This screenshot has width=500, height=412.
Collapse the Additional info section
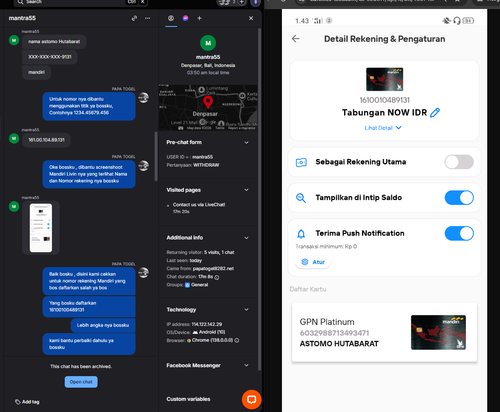pos(246,238)
